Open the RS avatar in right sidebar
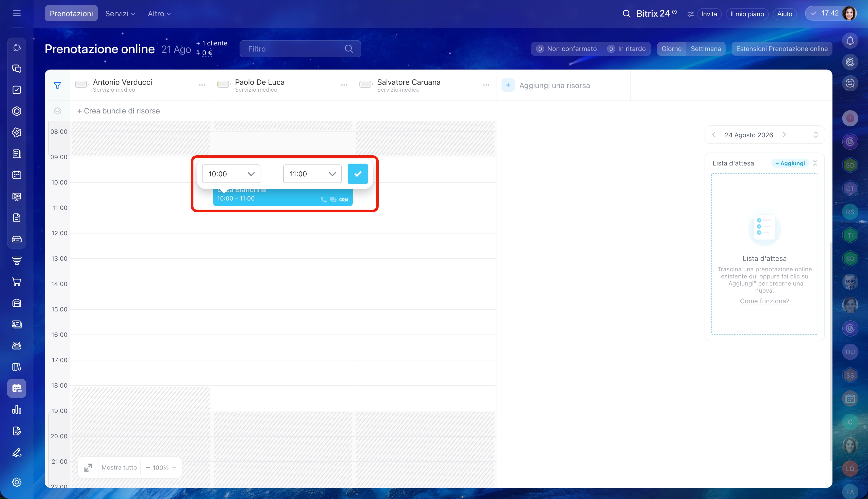868x499 pixels. [x=850, y=212]
